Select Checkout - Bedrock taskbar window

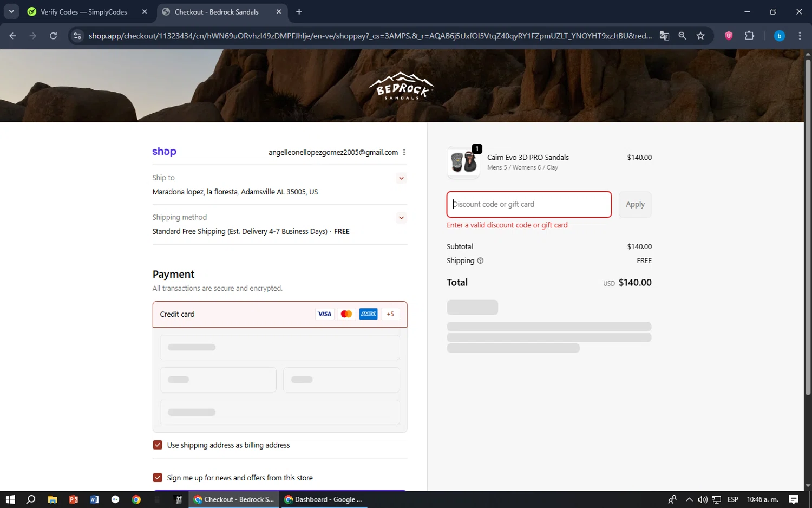tap(234, 499)
